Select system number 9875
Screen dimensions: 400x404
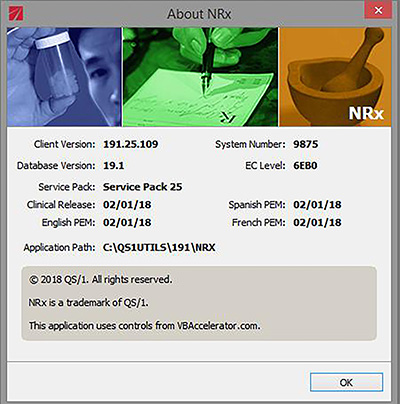point(306,144)
